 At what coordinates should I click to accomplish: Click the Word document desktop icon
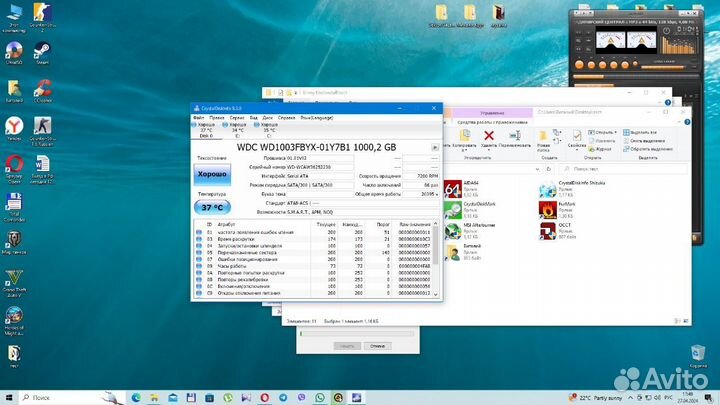[x=42, y=169]
